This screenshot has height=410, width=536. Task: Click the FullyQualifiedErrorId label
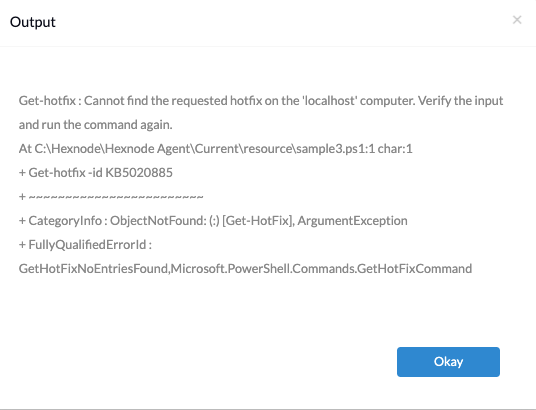87,244
